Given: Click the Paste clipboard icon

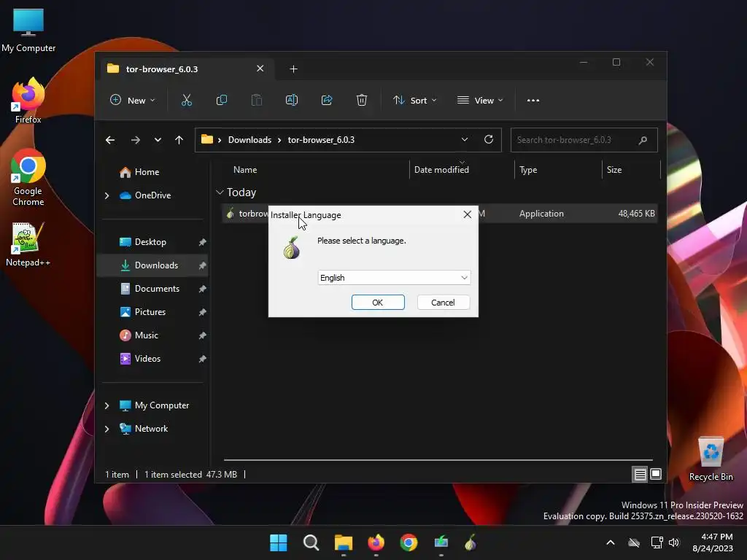Looking at the screenshot, I should click(256, 100).
